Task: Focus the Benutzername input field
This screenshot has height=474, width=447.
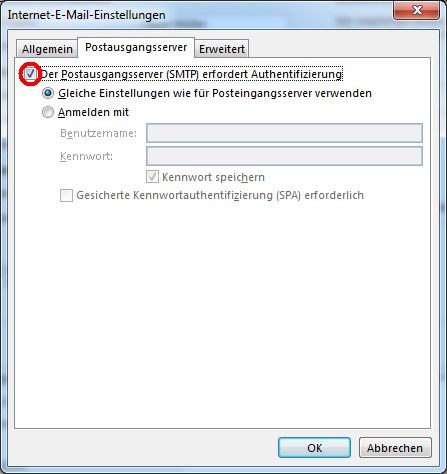Action: click(284, 133)
